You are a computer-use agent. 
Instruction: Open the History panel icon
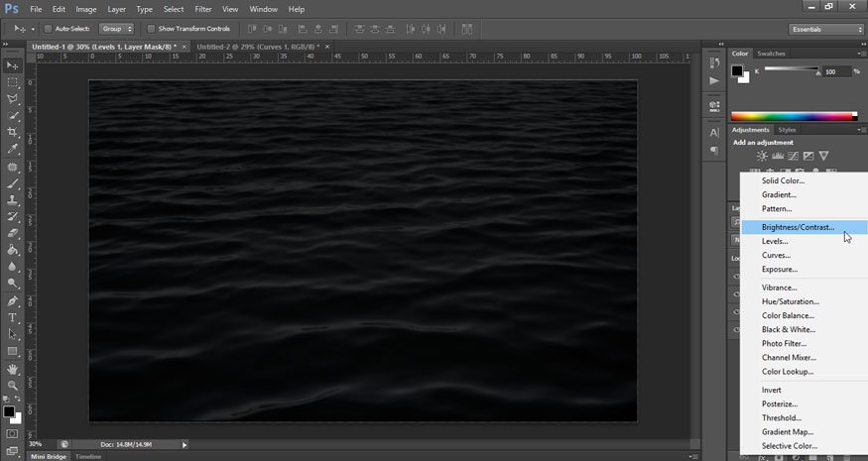pos(714,61)
